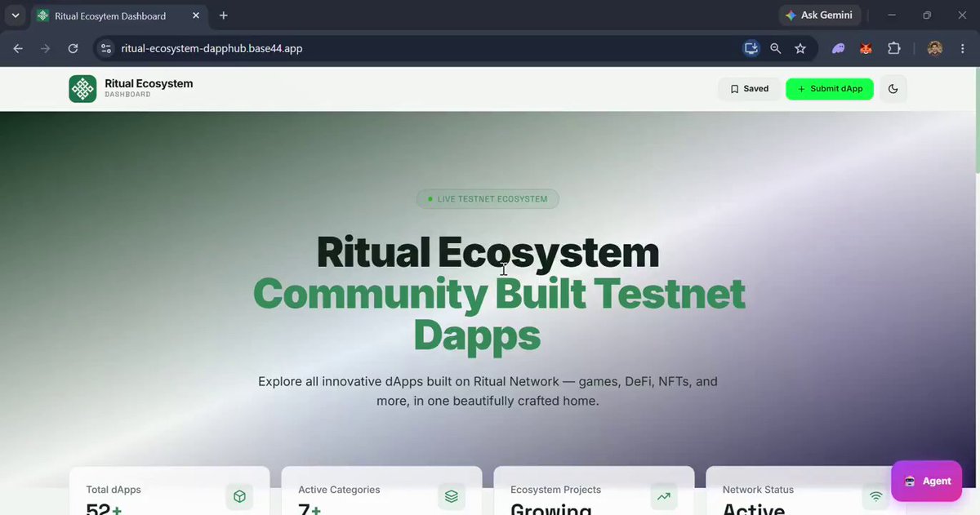The width and height of the screenshot is (980, 515).
Task: Select the Ritual Ecosystem Dashboard tab
Action: coord(119,16)
